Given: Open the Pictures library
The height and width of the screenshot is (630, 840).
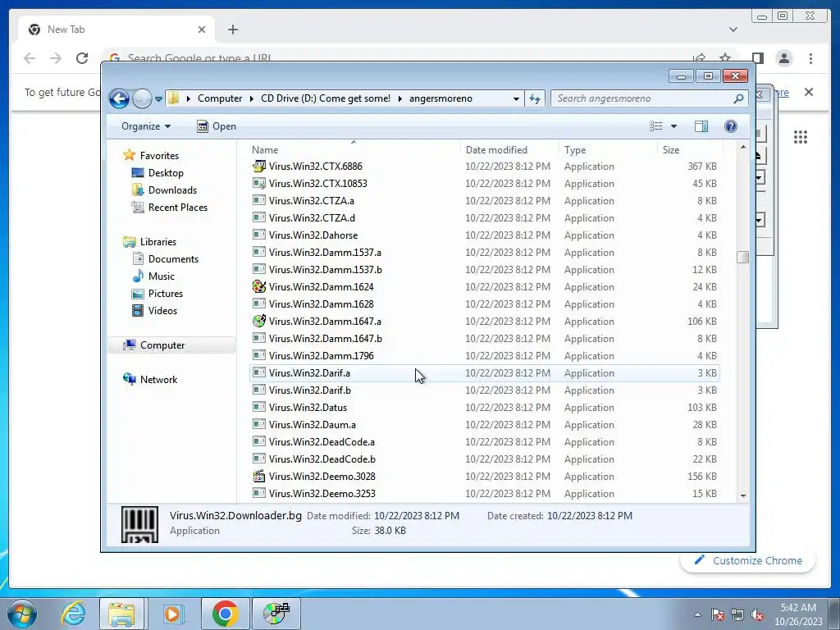Looking at the screenshot, I should coord(165,294).
